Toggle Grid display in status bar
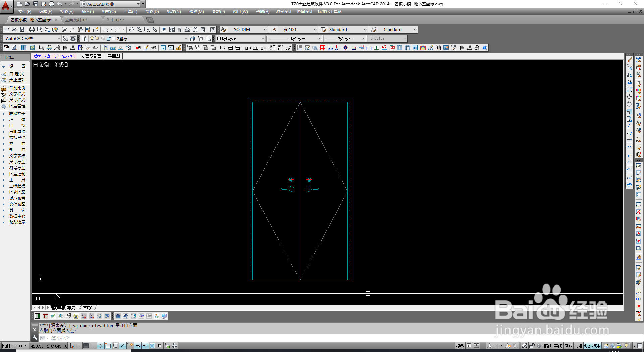Image resolution: width=644 pixels, height=352 pixels. click(x=86, y=346)
